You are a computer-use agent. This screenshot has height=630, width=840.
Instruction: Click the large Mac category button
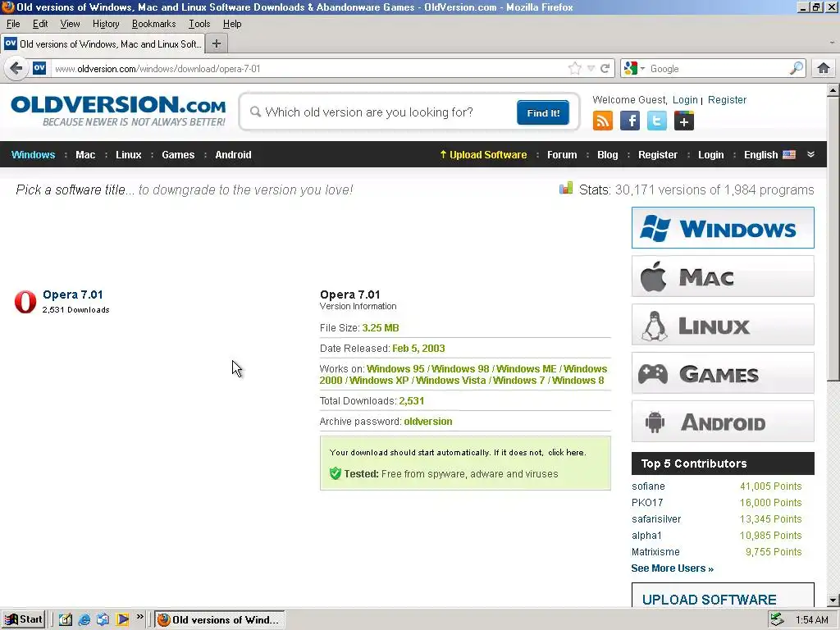coord(723,276)
